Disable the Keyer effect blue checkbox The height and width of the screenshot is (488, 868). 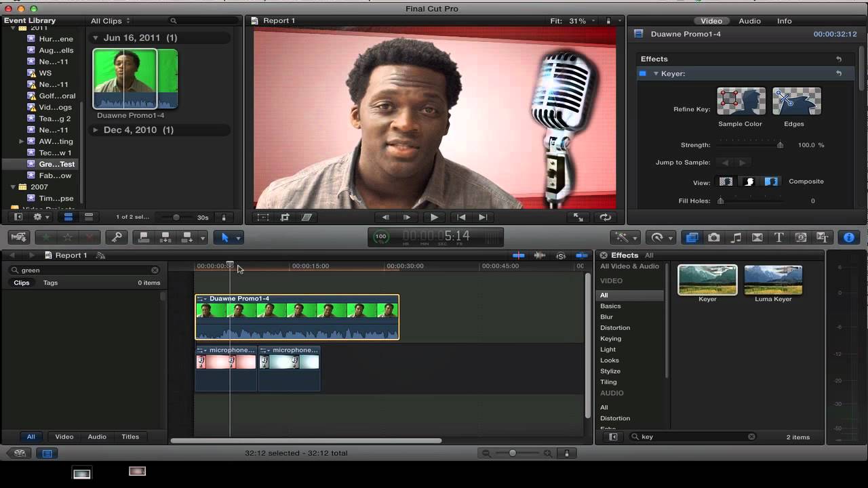click(x=642, y=73)
